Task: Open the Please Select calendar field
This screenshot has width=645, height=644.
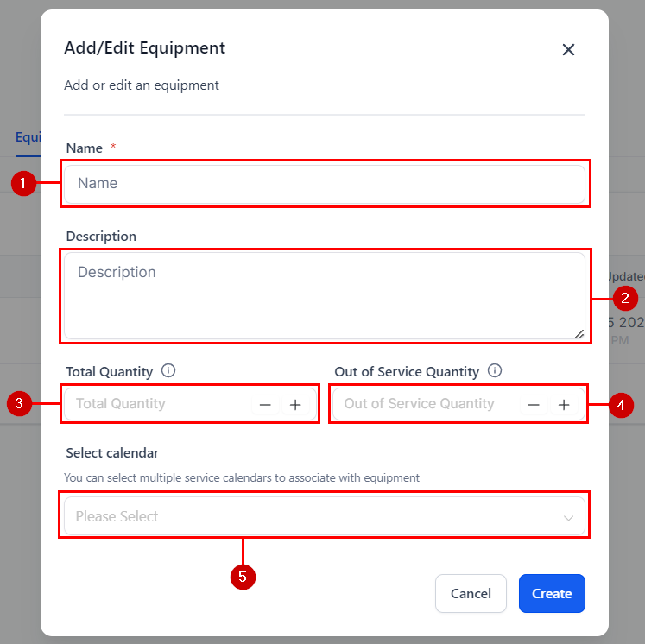Action: pos(311,516)
